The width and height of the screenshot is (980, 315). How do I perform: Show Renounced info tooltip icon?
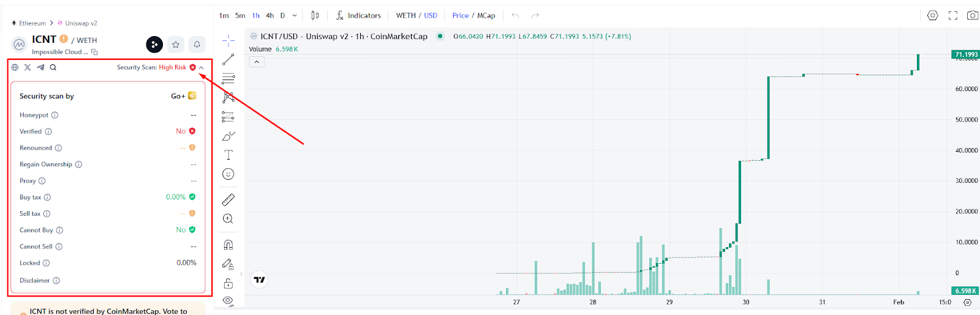58,148
